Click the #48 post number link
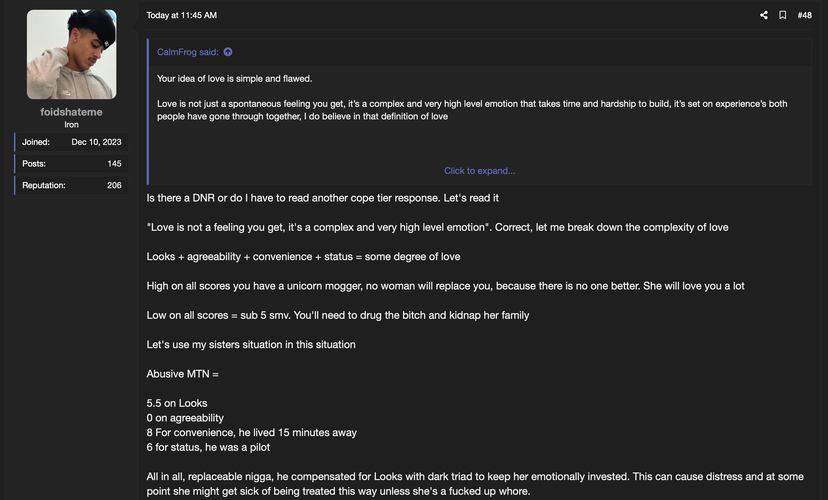 (x=804, y=15)
